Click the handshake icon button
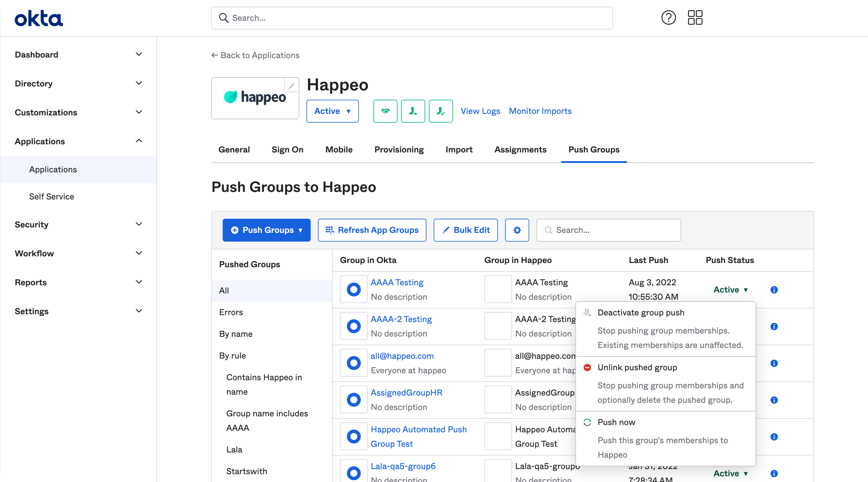 coord(385,111)
